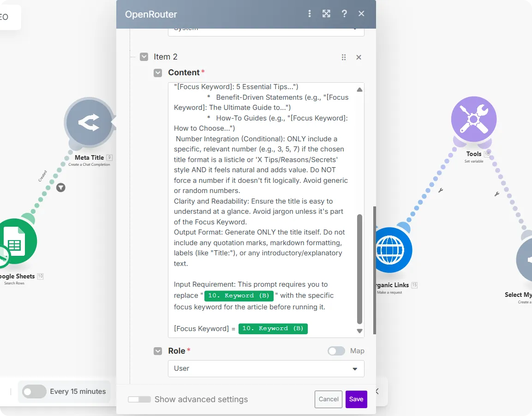This screenshot has height=416, width=532.
Task: Toggle Show advanced settings
Action: pos(139,399)
